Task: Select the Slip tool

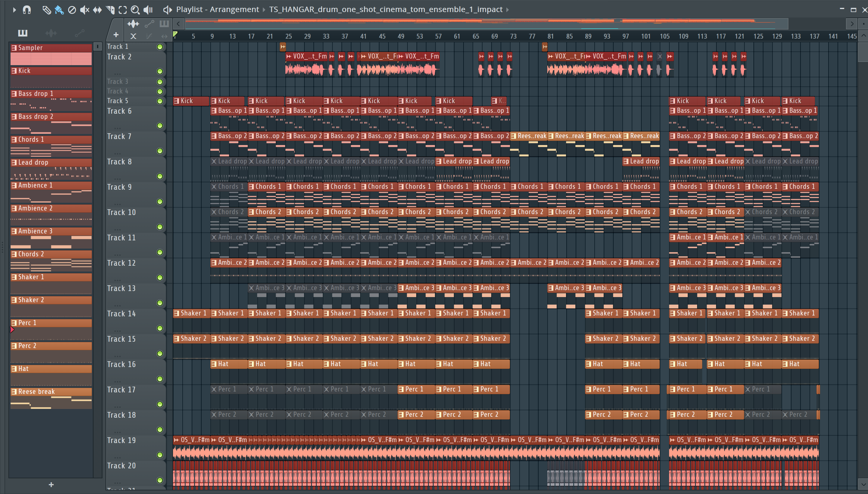Action: [97, 10]
